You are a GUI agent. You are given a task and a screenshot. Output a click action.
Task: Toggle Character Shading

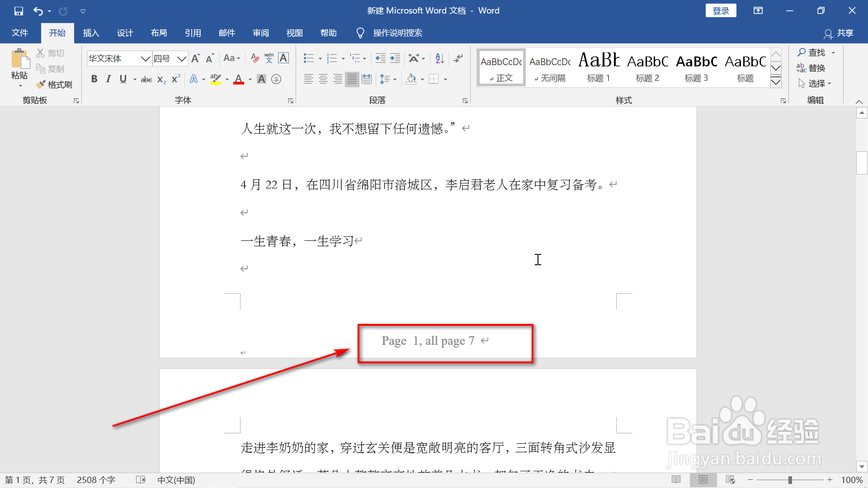click(x=261, y=79)
